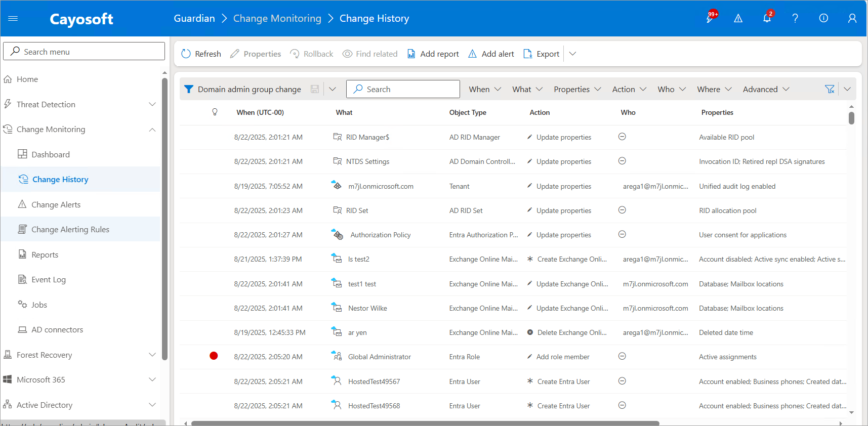This screenshot has height=426, width=868.
Task: Open the When filter dropdown
Action: (485, 89)
